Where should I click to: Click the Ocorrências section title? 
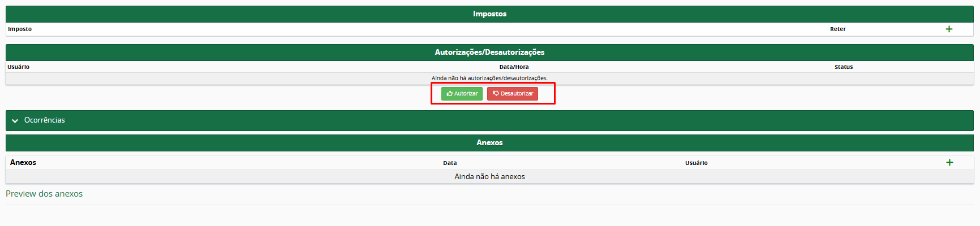pos(45,120)
